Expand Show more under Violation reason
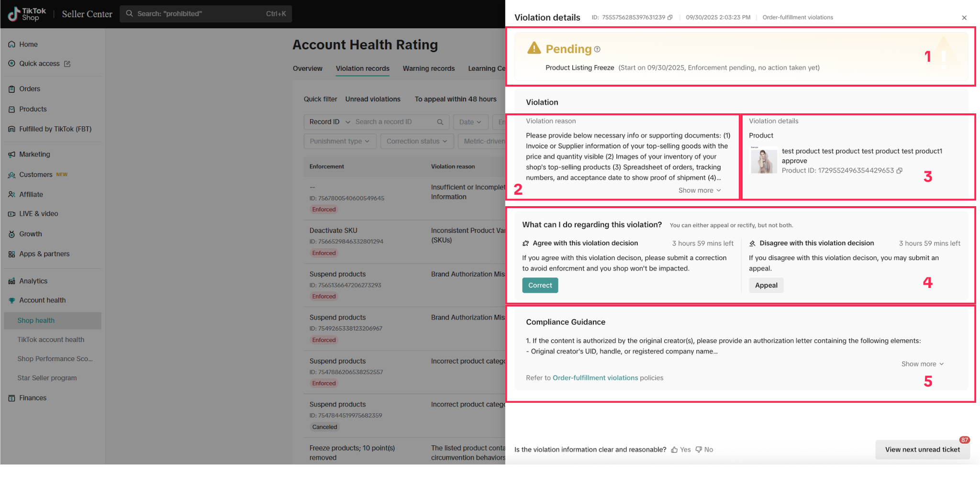This screenshot has height=486, width=980. [700, 190]
